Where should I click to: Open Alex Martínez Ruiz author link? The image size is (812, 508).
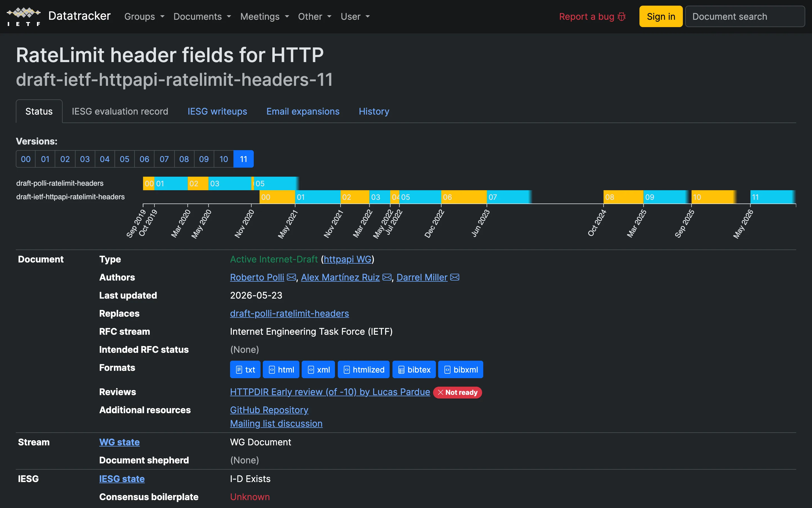(x=340, y=277)
